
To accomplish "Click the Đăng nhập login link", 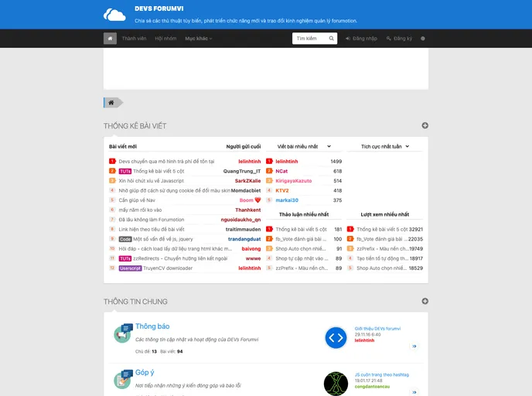I will point(361,38).
